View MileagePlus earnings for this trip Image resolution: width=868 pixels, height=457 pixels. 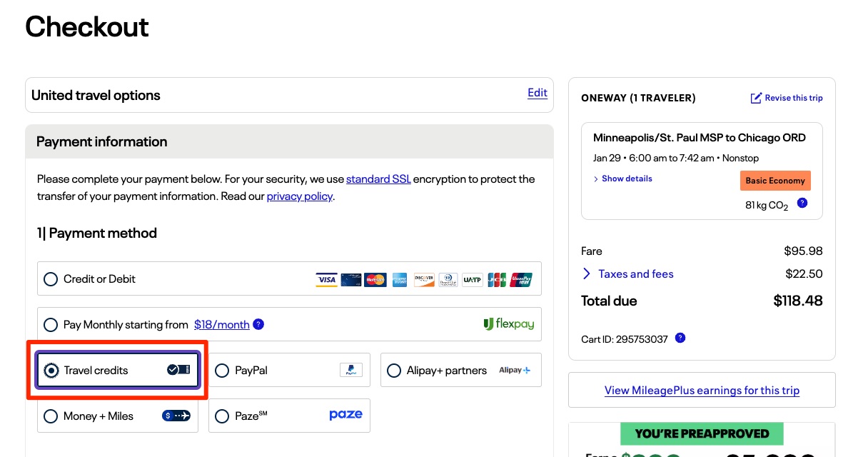coord(701,391)
